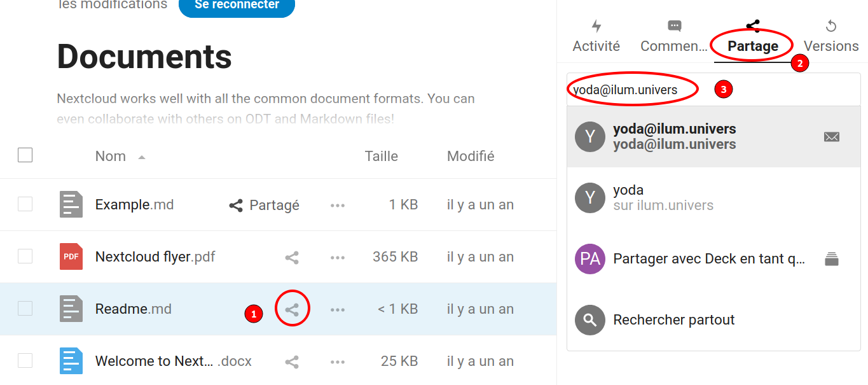Image resolution: width=868 pixels, height=385 pixels.
Task: Open the three-dot menu for Readme.md
Action: (338, 310)
